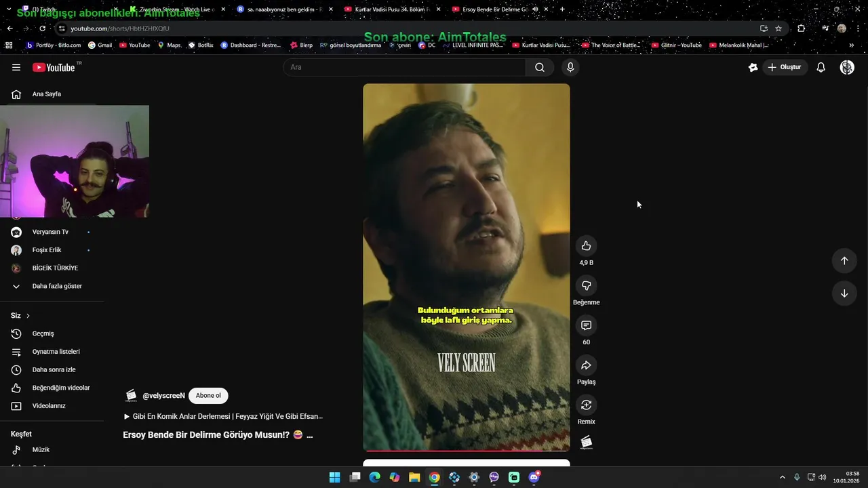Start voice search with microphone icon
Viewport: 868px width, 488px height.
570,67
